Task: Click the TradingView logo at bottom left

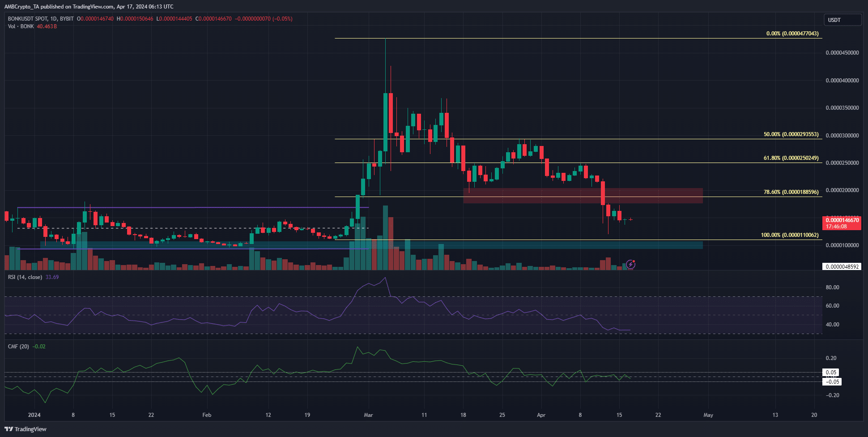Action: pos(26,429)
